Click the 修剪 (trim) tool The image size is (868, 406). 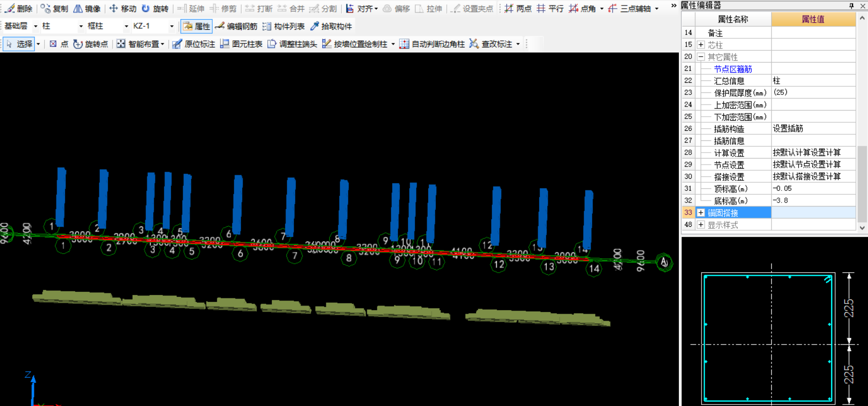[x=223, y=9]
